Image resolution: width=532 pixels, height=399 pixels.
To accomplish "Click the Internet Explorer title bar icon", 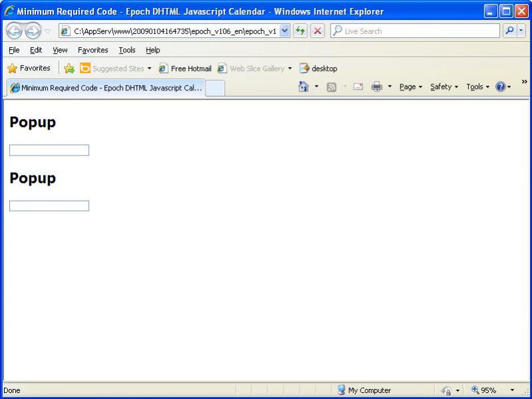I will (x=9, y=11).
